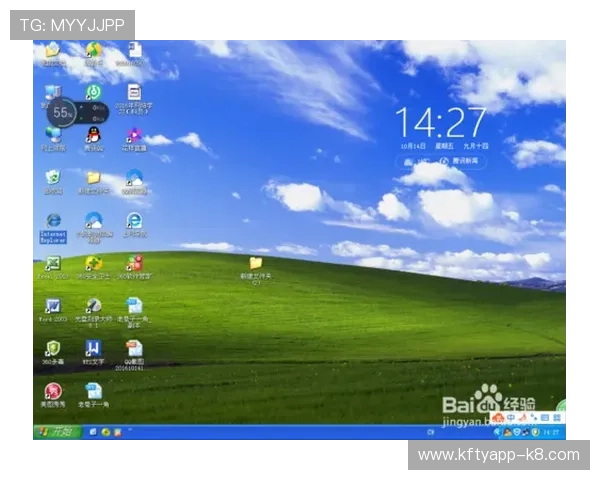Open 360 Software Manager desktop icon
Viewport: 600px width, 480px height.
tap(134, 264)
